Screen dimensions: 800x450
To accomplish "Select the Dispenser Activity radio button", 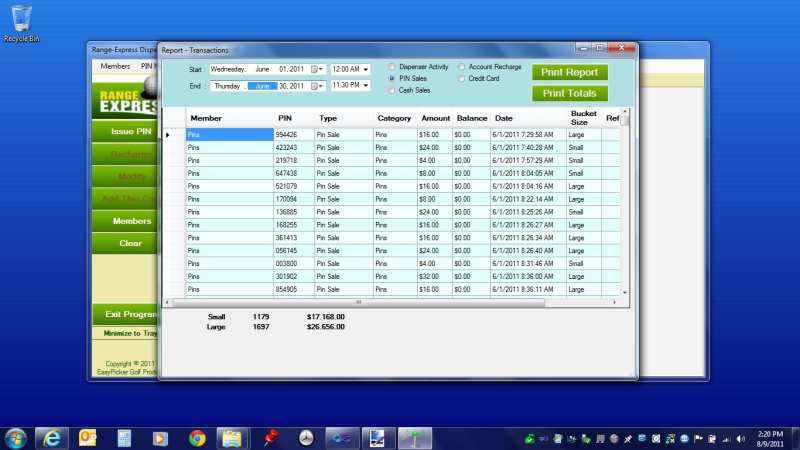I will (392, 67).
